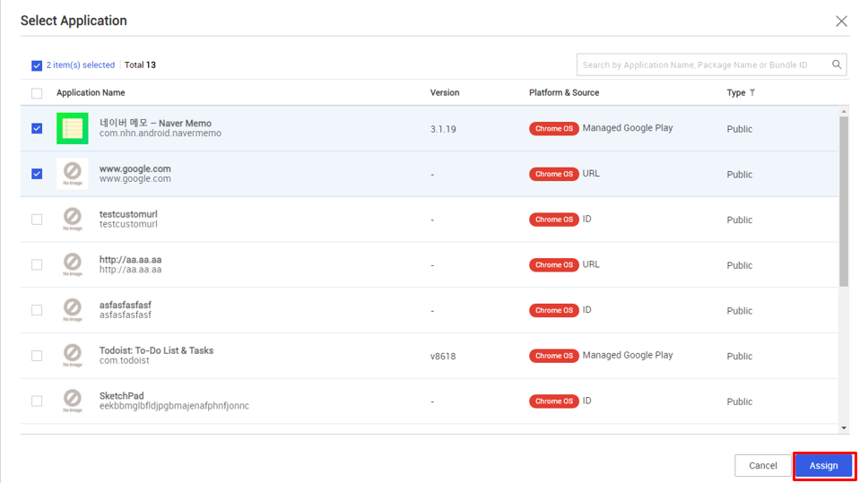This screenshot has height=483, width=868.
Task: Click Public type in testcustomurl row
Action: coord(739,220)
